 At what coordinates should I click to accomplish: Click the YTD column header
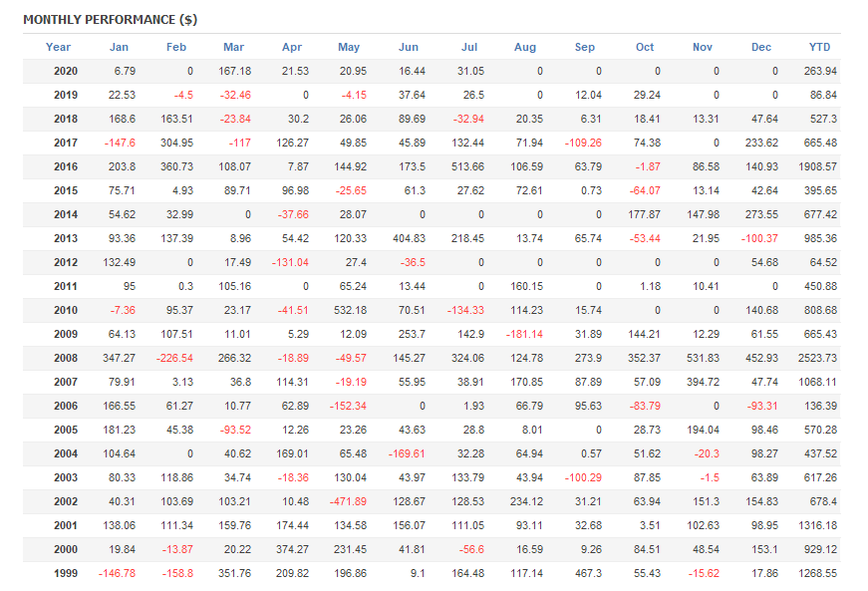point(820,47)
